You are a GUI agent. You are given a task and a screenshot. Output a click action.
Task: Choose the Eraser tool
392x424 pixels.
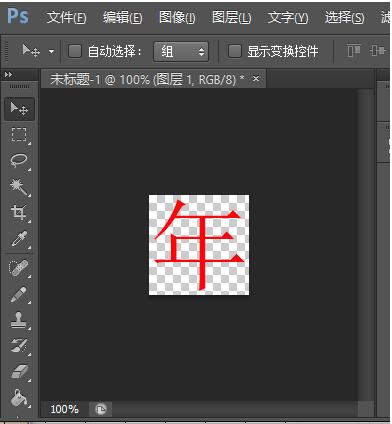(x=20, y=372)
